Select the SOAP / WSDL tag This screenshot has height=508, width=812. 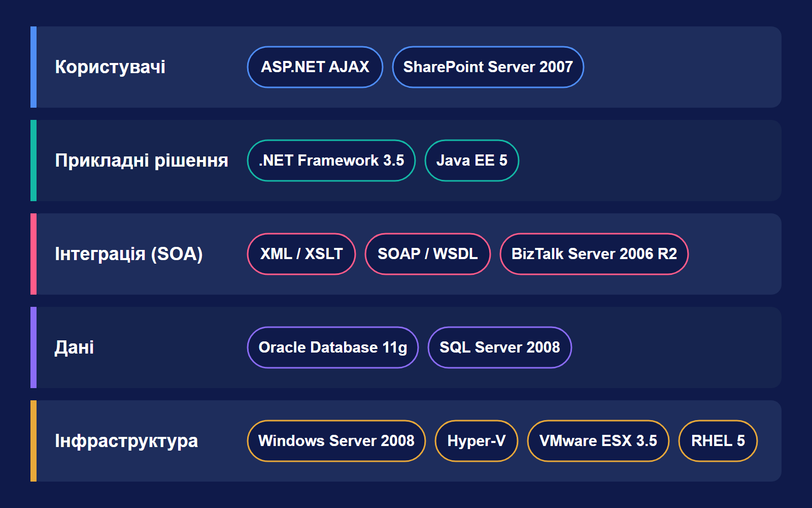coord(428,254)
